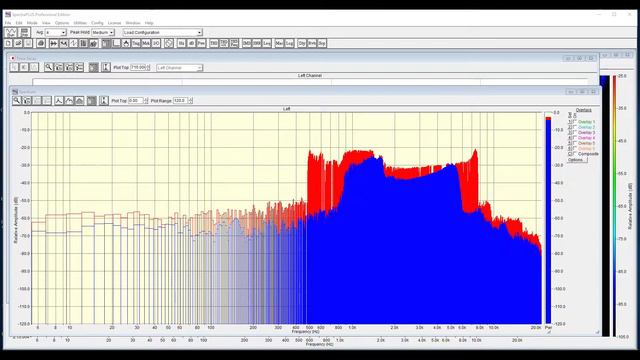Open the Left Channel dropdown in Time Series
The image size is (640, 360).
click(179, 68)
